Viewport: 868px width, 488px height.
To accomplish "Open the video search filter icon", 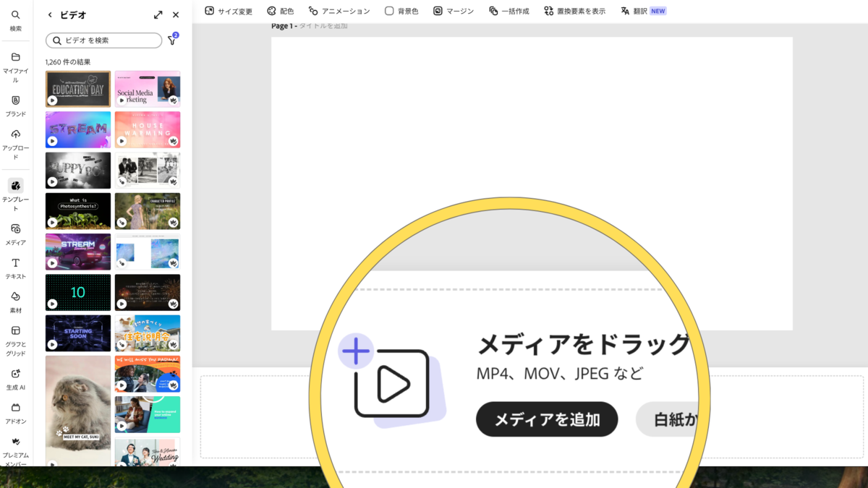I will pyautogui.click(x=172, y=40).
